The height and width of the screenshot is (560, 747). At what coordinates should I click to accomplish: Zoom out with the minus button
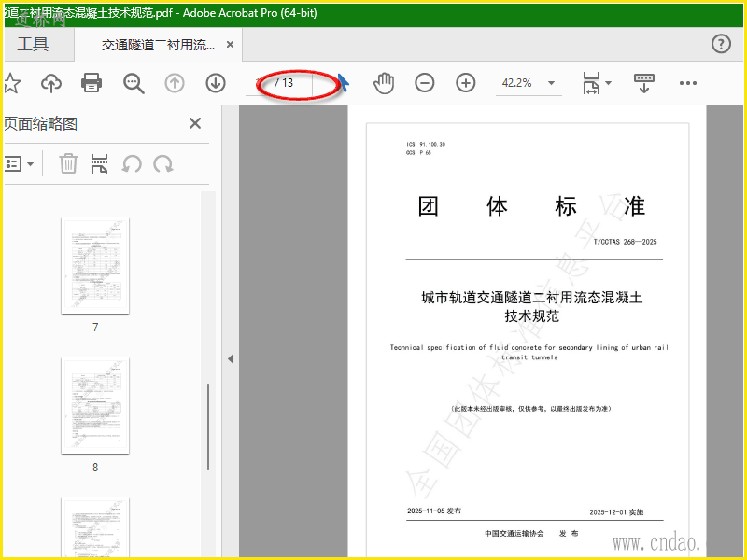coord(425,83)
